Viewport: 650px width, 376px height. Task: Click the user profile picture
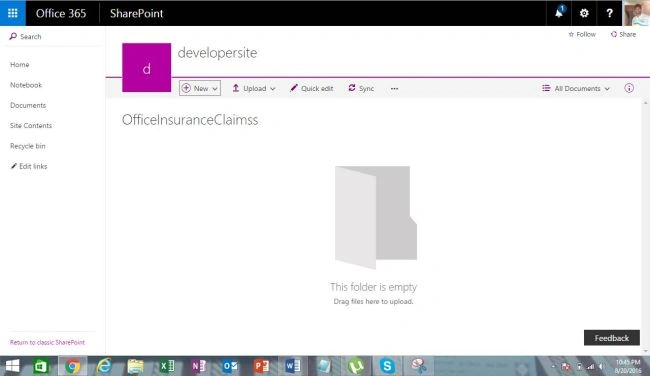[x=636, y=13]
